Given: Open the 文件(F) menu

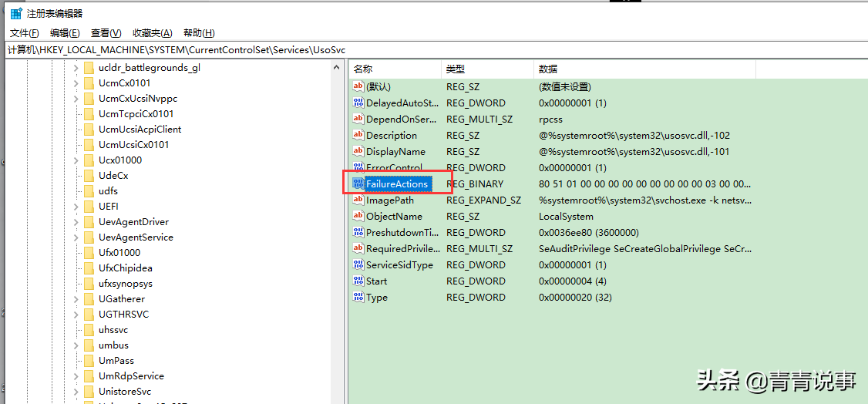Looking at the screenshot, I should coord(25,33).
